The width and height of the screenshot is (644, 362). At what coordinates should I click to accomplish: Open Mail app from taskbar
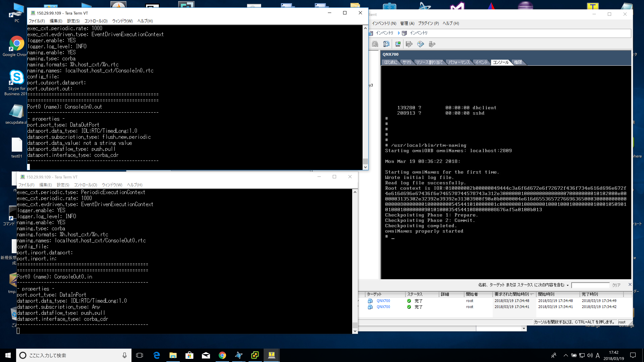(x=206, y=355)
